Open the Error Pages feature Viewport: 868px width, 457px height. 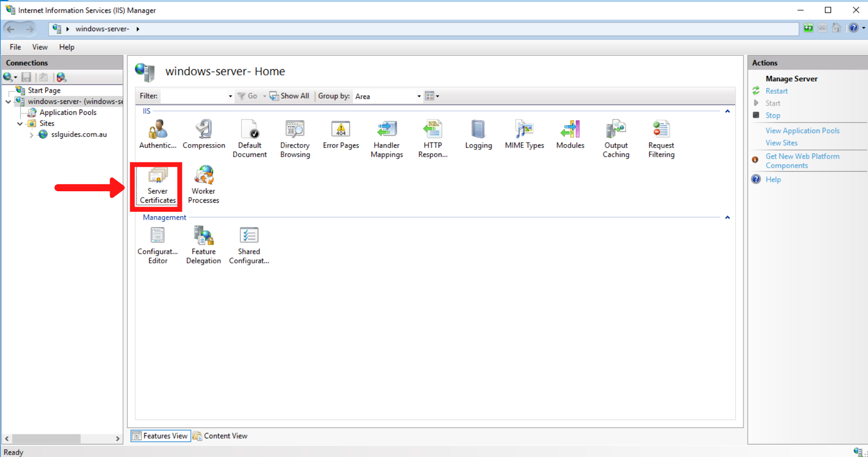[x=341, y=135]
